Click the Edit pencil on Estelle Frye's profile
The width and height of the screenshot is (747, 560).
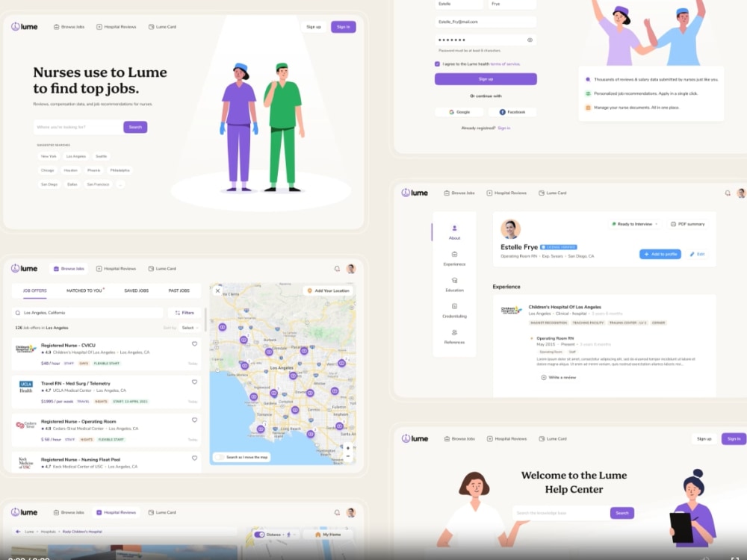698,255
